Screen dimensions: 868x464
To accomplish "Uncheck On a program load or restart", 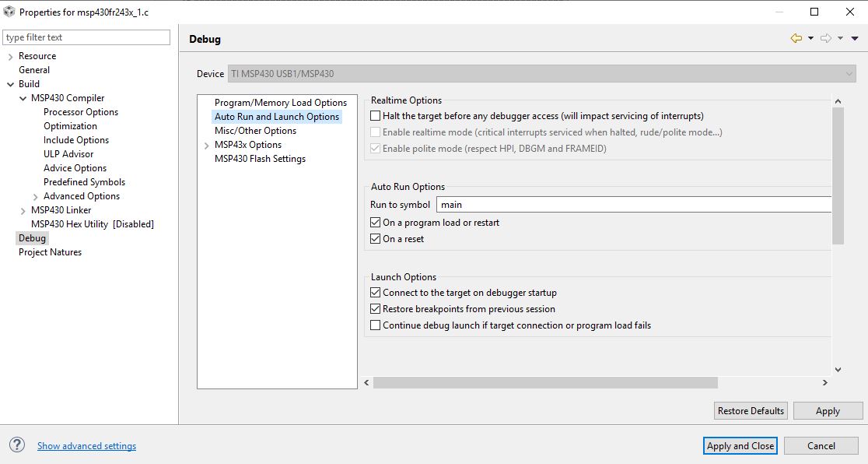I will 376,223.
